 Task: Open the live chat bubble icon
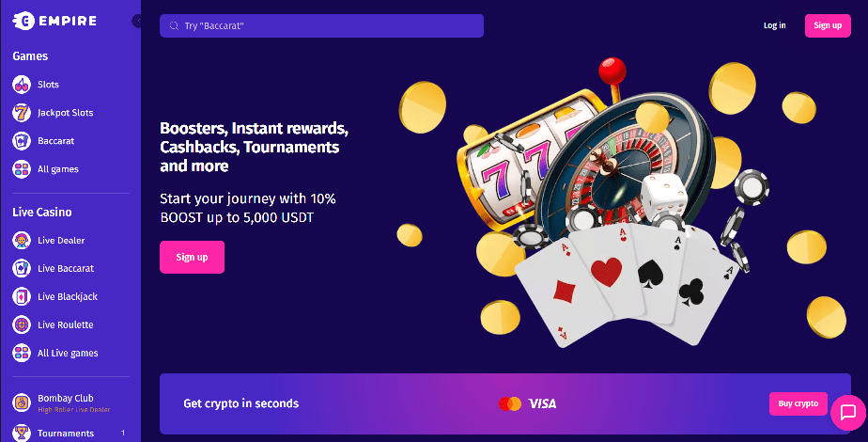848,412
